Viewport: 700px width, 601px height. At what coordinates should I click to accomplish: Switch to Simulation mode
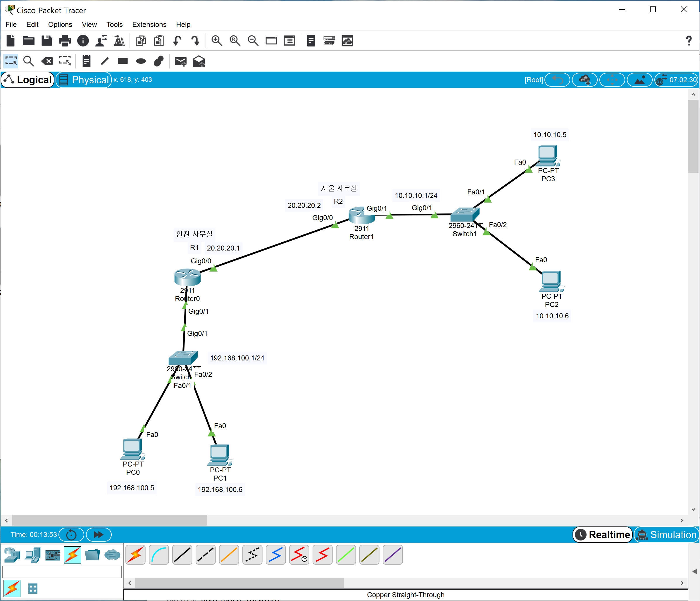[x=666, y=534]
